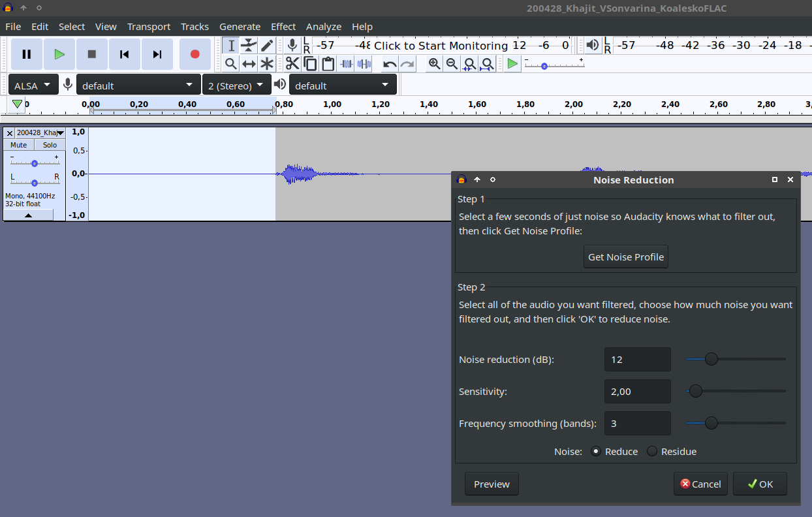This screenshot has height=517, width=812.
Task: Click the Noise reduction dB input field
Action: point(637,360)
